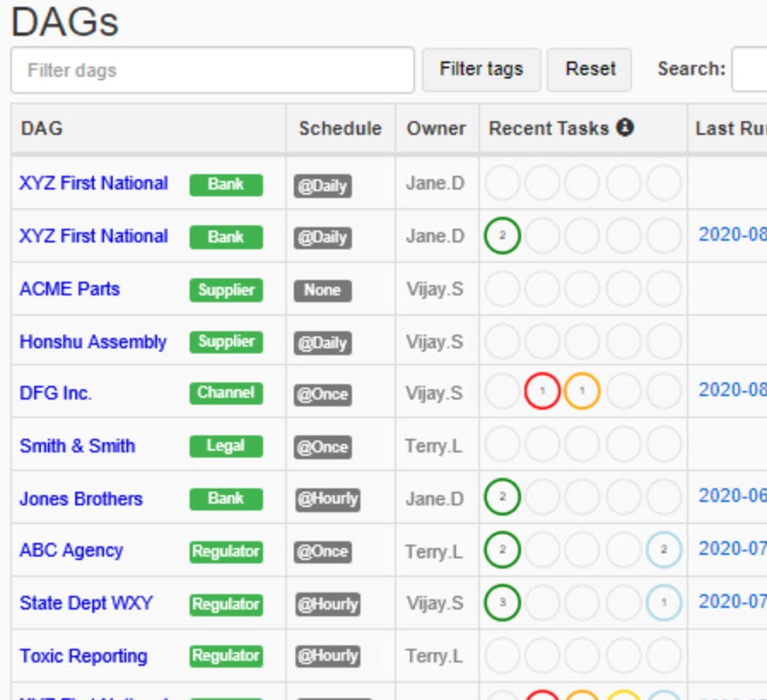
Task: Open the ACME Parts DAG link
Action: coord(69,289)
